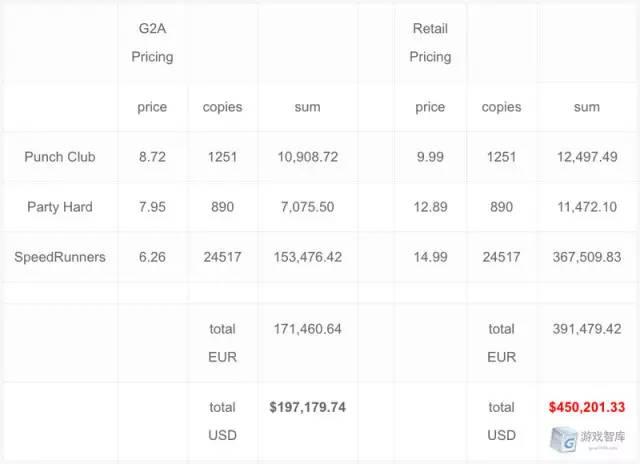
Task: Click the G2A price 8.72 cell
Action: pos(152,157)
